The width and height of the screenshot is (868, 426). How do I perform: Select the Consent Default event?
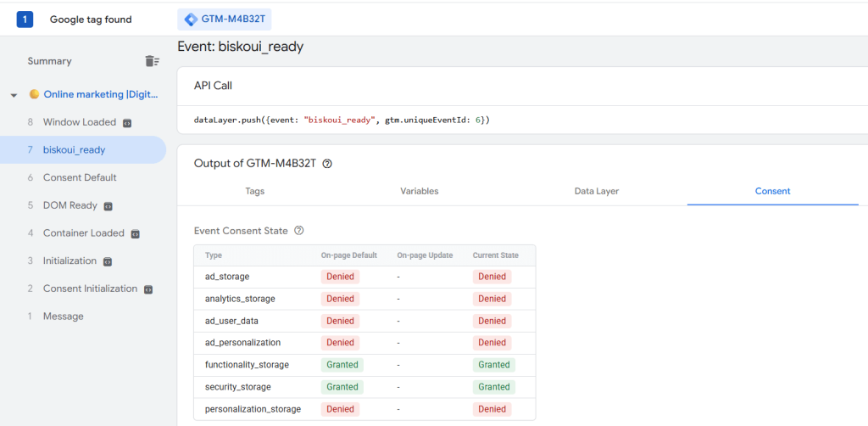point(80,177)
